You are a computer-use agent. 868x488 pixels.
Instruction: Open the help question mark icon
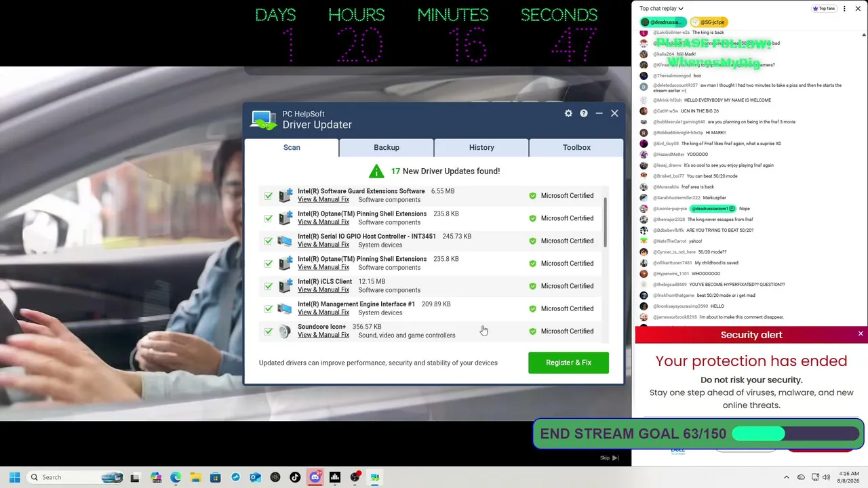(x=583, y=113)
